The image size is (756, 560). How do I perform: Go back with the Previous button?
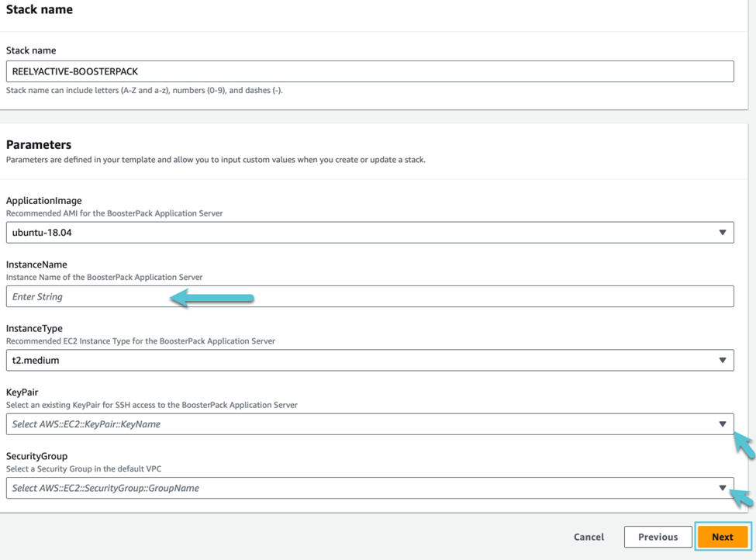(658, 537)
